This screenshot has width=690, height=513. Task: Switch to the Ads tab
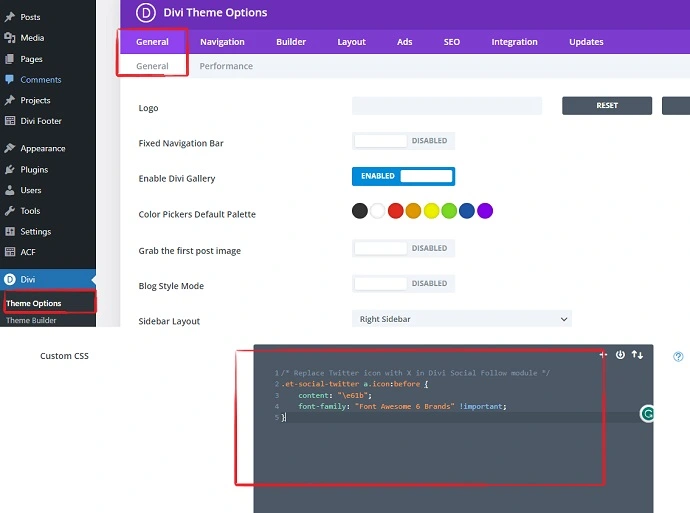[404, 42]
